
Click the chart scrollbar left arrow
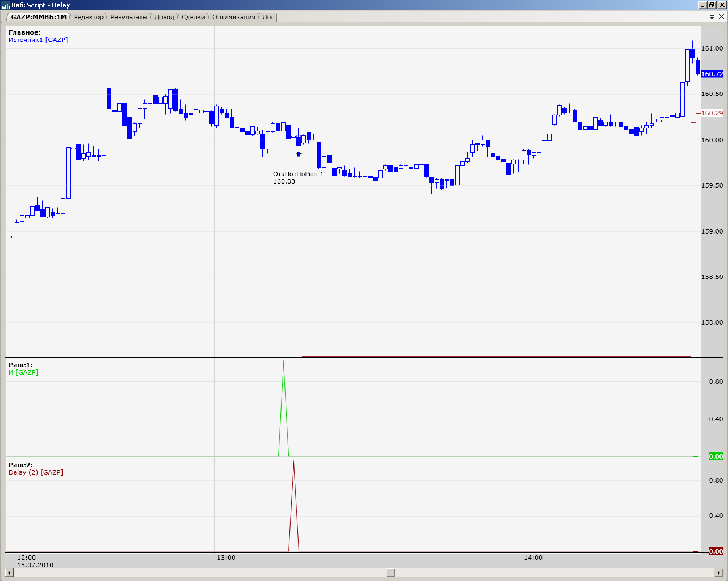[x=9, y=572]
